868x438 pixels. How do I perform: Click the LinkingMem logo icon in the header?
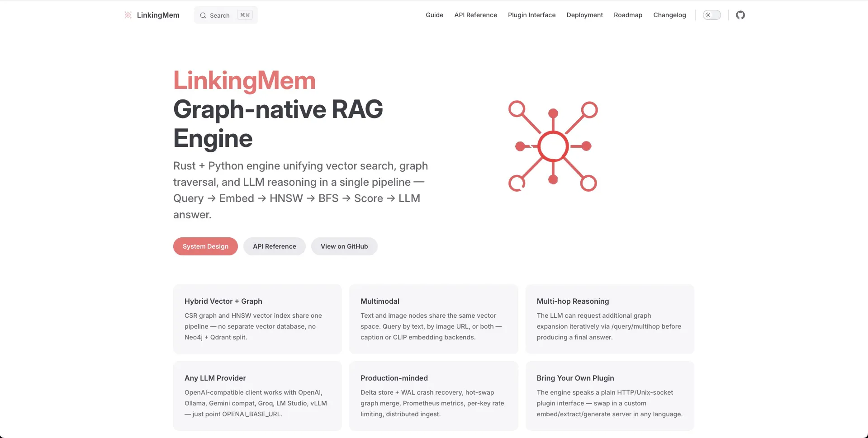coord(128,15)
